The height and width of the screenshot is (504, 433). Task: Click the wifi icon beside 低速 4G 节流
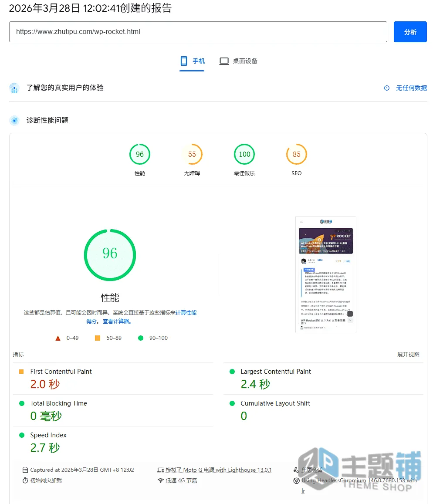[x=161, y=480]
